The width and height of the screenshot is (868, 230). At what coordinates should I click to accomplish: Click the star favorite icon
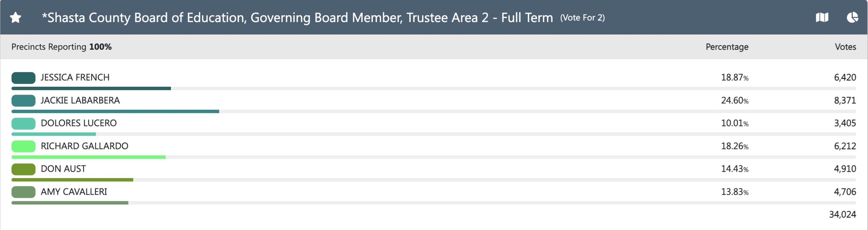[x=16, y=17]
